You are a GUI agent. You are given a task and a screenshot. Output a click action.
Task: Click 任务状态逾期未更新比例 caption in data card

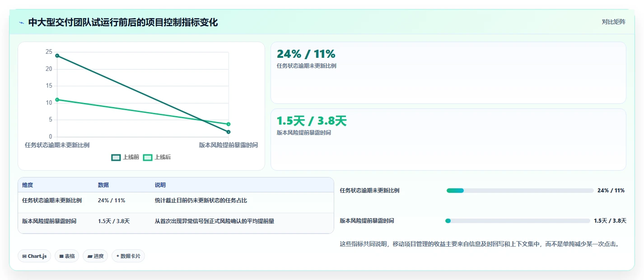(306, 66)
